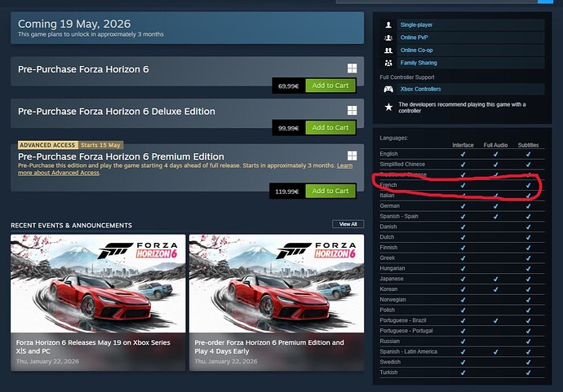Click the Family Sharing icon
563x392 pixels.
coord(388,63)
